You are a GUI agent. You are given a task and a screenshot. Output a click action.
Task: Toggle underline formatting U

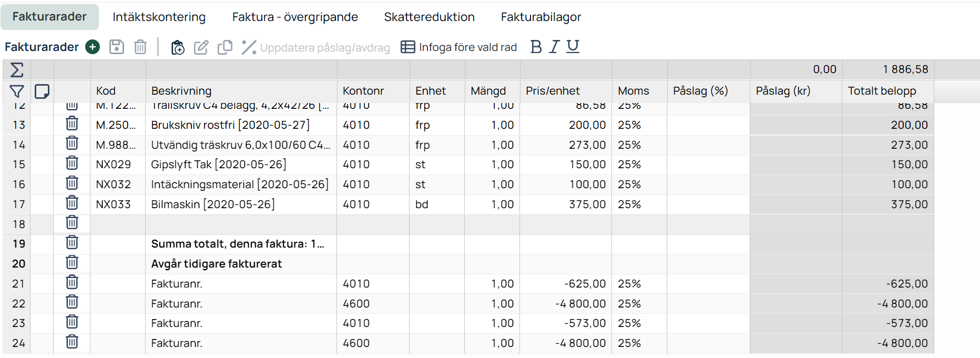pyautogui.click(x=573, y=47)
